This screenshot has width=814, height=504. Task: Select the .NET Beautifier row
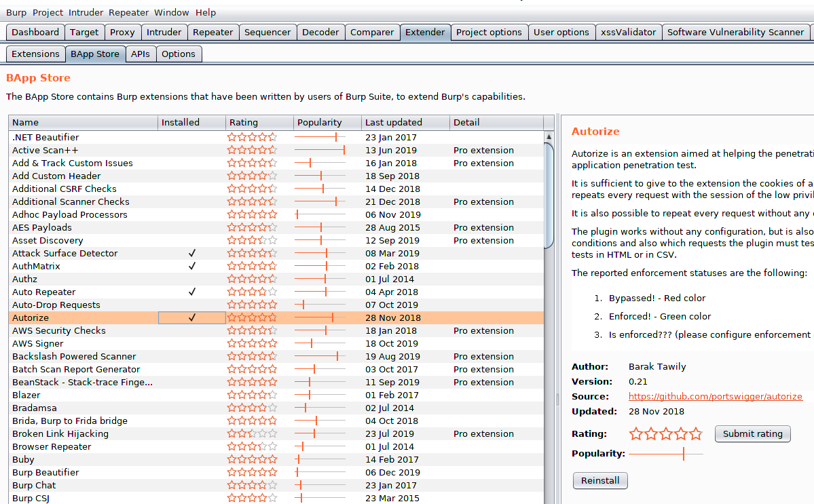pyautogui.click(x=276, y=138)
